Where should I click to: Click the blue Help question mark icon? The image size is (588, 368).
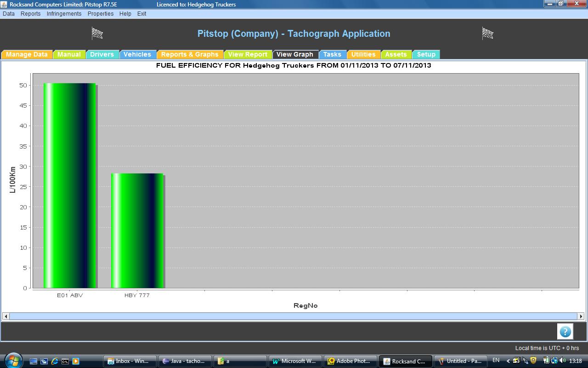[565, 331]
